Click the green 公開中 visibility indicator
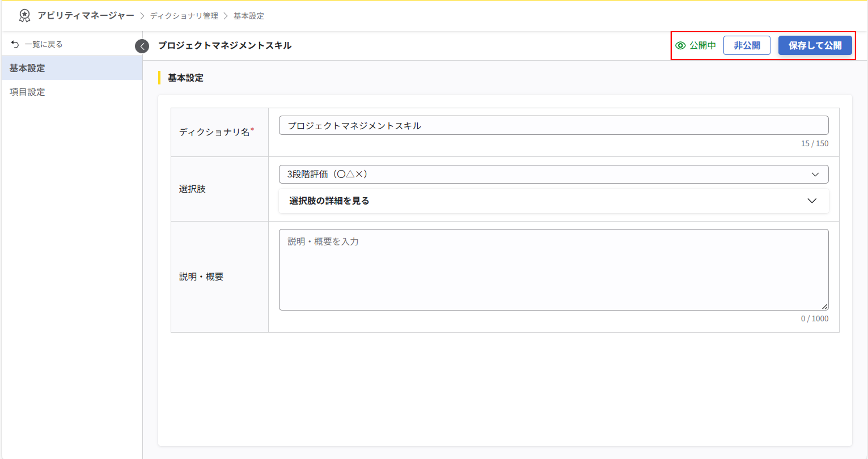Screen dimensions: 868x459 (702, 45)
